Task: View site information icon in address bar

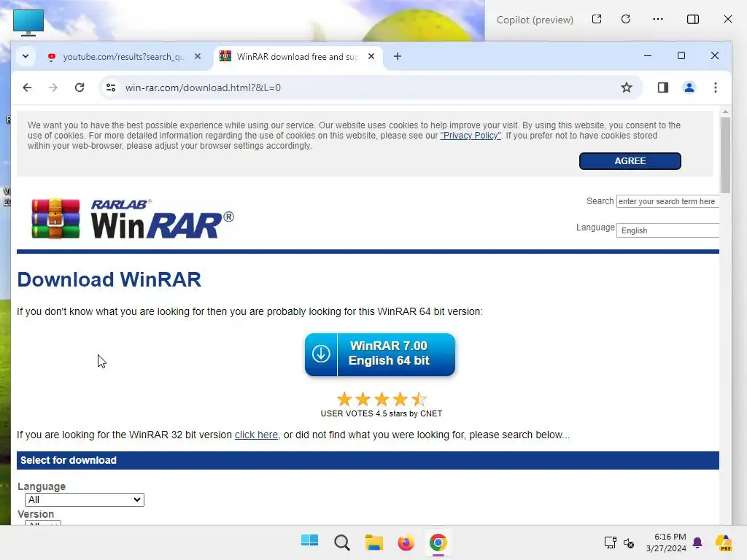Action: click(x=111, y=87)
